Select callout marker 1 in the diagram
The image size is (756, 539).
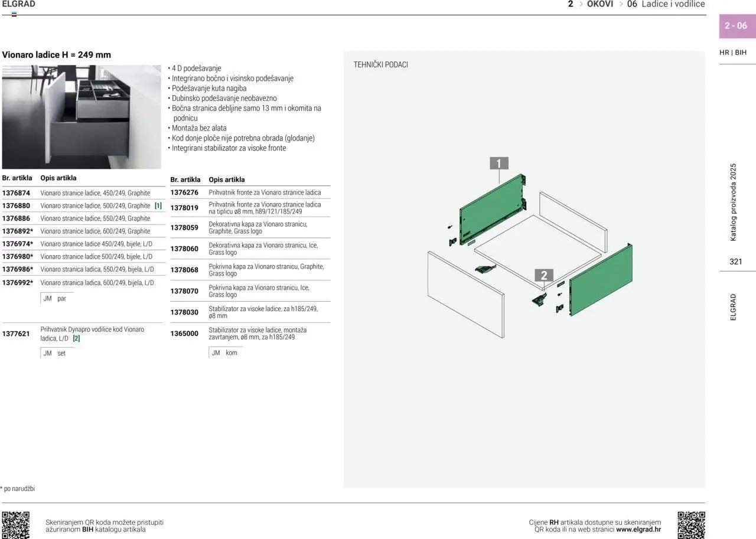point(499,164)
